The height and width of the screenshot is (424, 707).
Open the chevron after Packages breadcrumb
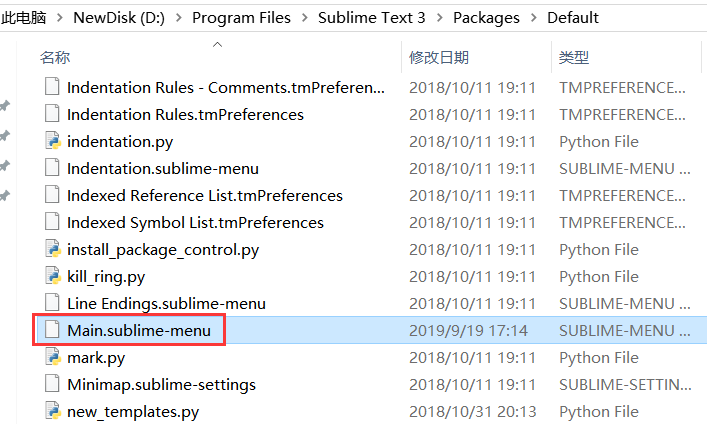[x=534, y=18]
